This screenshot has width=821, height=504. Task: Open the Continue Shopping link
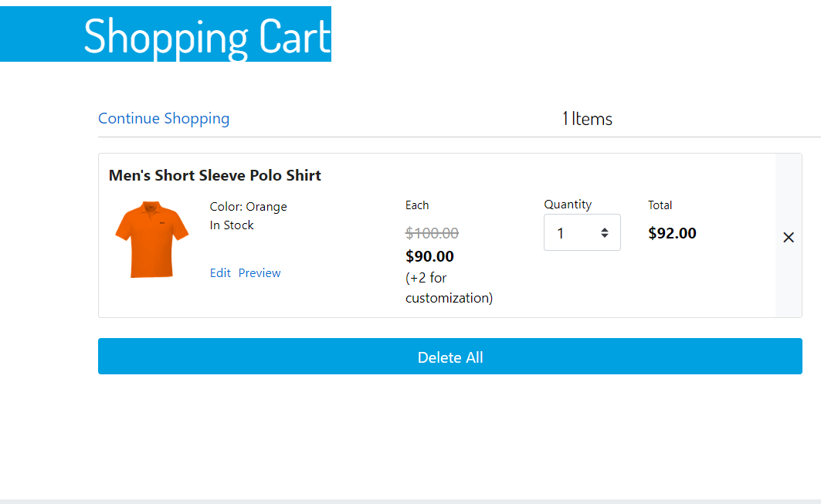coord(164,119)
